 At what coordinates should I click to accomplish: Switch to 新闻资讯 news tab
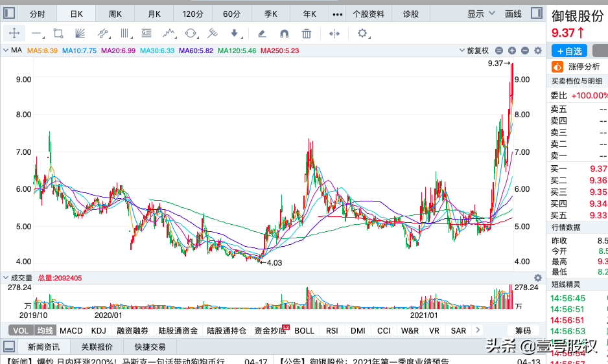pos(44,347)
